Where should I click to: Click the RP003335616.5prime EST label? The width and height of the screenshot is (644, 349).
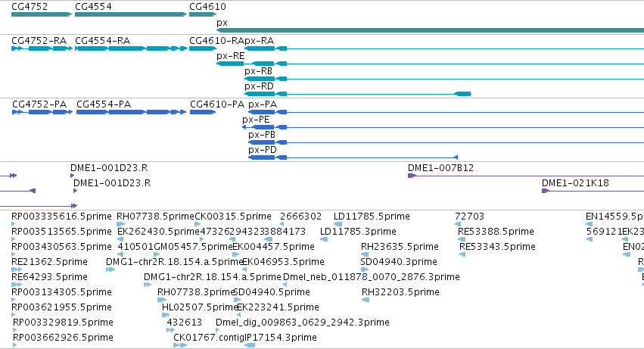(x=61, y=217)
